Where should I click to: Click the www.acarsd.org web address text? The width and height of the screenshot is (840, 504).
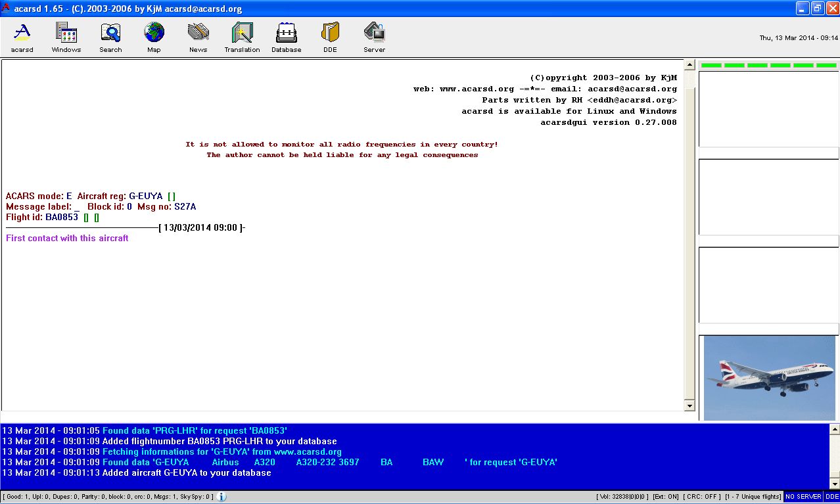point(477,89)
